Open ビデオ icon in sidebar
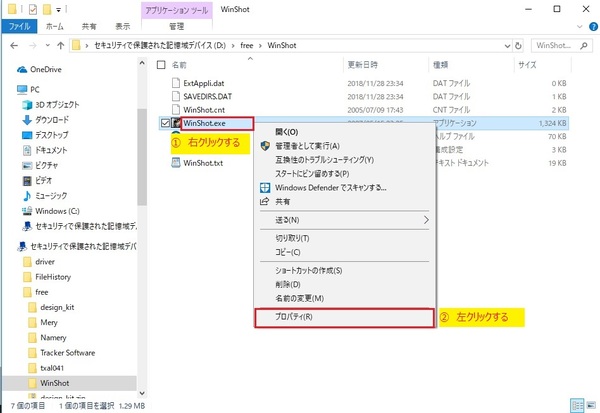Image resolution: width=600 pixels, height=413 pixels. (27, 181)
